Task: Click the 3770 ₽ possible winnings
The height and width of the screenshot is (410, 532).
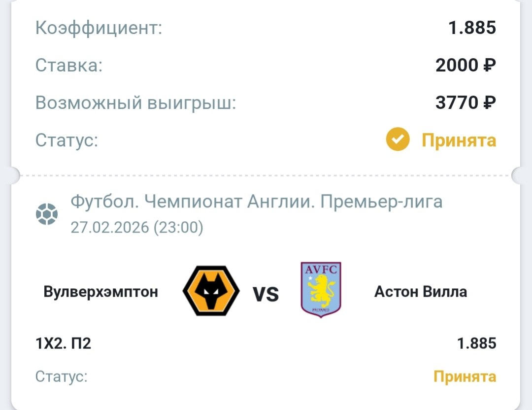Action: [465, 102]
